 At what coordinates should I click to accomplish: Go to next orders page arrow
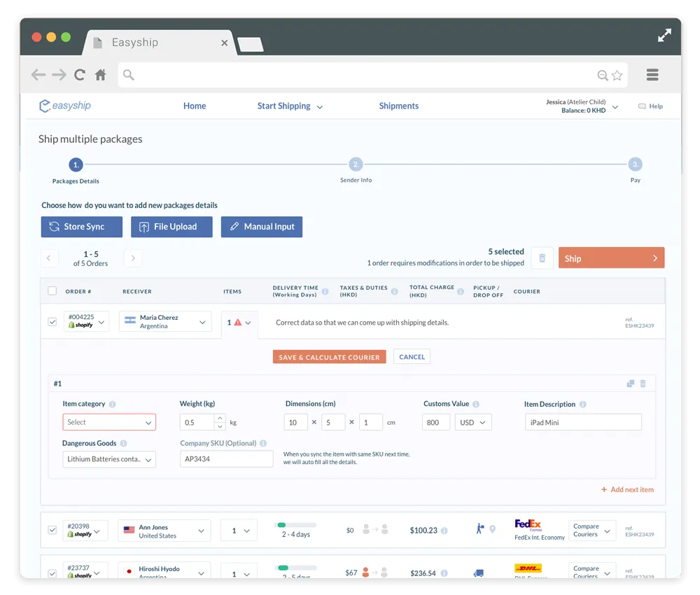coord(133,258)
